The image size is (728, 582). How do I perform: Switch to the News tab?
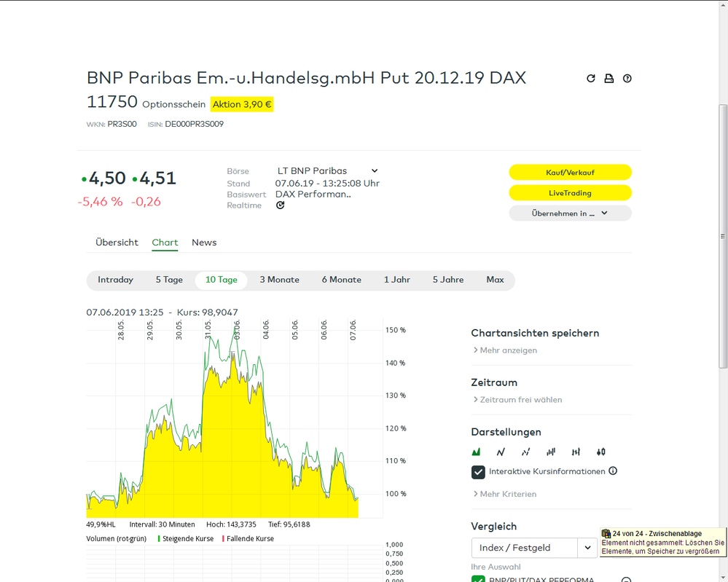[x=204, y=242]
